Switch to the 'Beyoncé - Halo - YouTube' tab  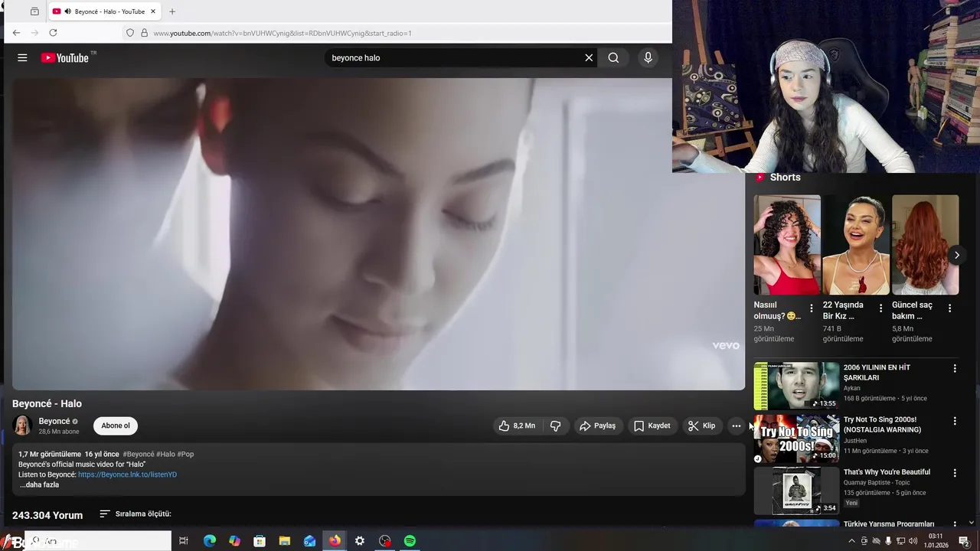(105, 11)
